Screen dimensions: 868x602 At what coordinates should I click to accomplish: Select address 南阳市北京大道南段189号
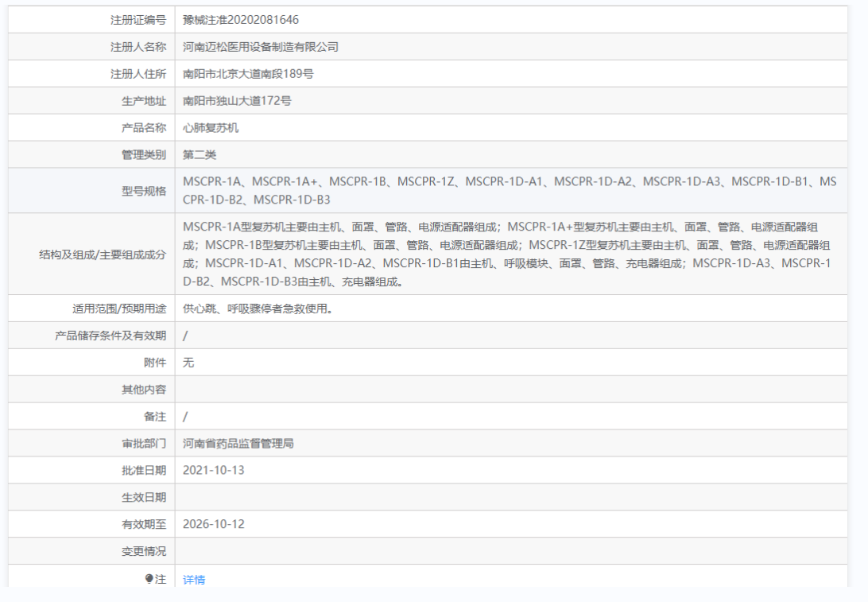[x=248, y=74]
